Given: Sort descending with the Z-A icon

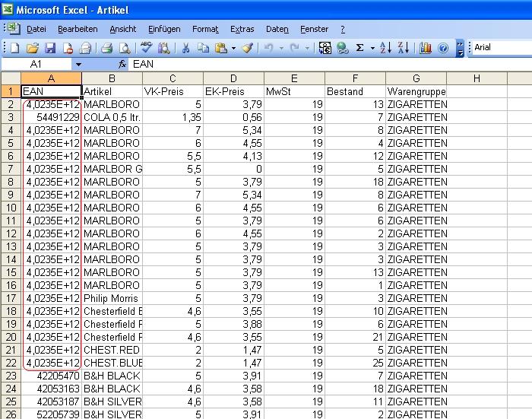Looking at the screenshot, I should point(403,48).
